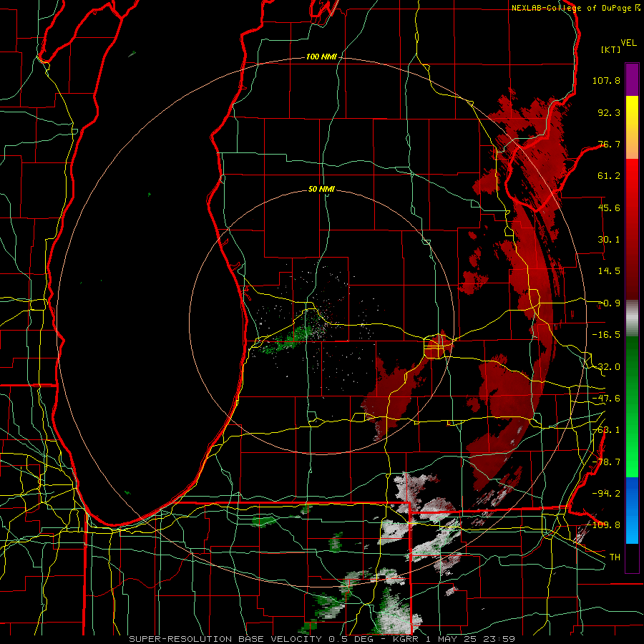This screenshot has width=644, height=644.
Task: Select the 107.8 velocity scale value
Action: pyautogui.click(x=606, y=80)
